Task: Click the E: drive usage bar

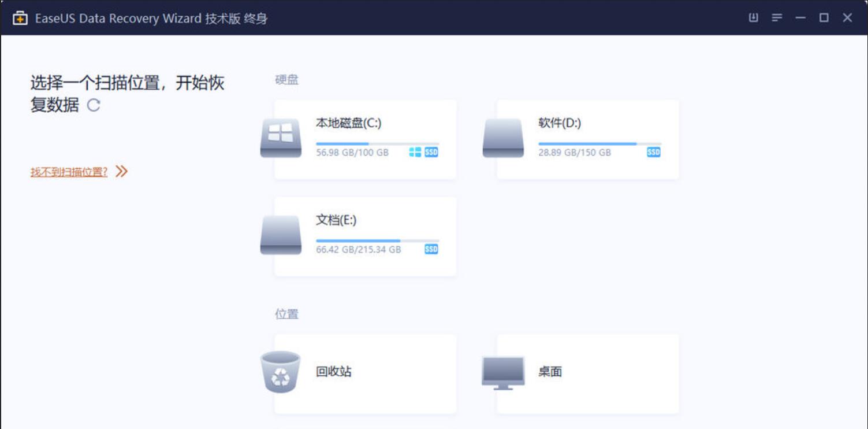Action: pos(377,241)
